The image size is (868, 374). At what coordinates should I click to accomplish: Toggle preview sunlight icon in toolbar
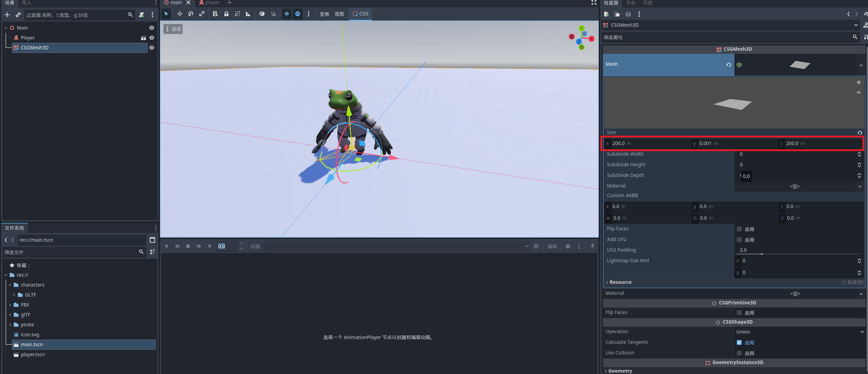tap(287, 14)
